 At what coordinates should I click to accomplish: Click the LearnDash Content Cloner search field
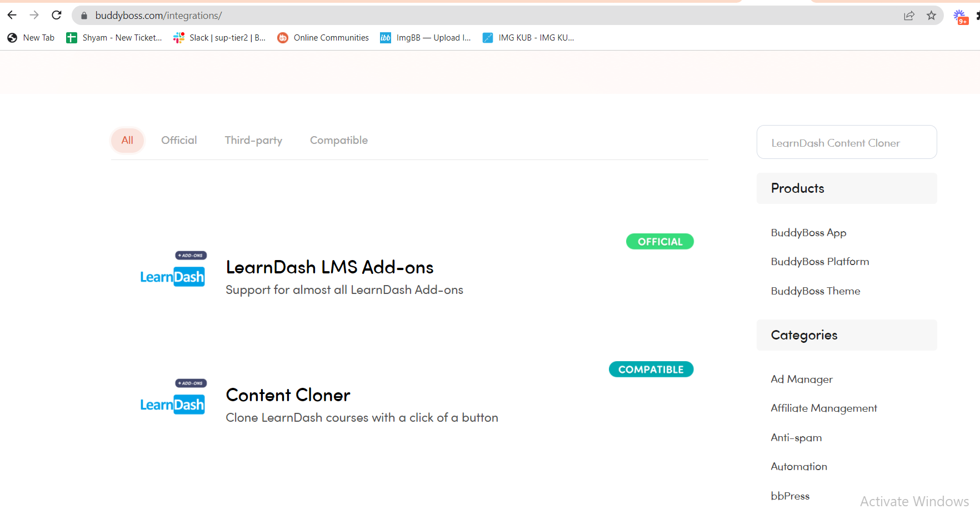point(847,142)
